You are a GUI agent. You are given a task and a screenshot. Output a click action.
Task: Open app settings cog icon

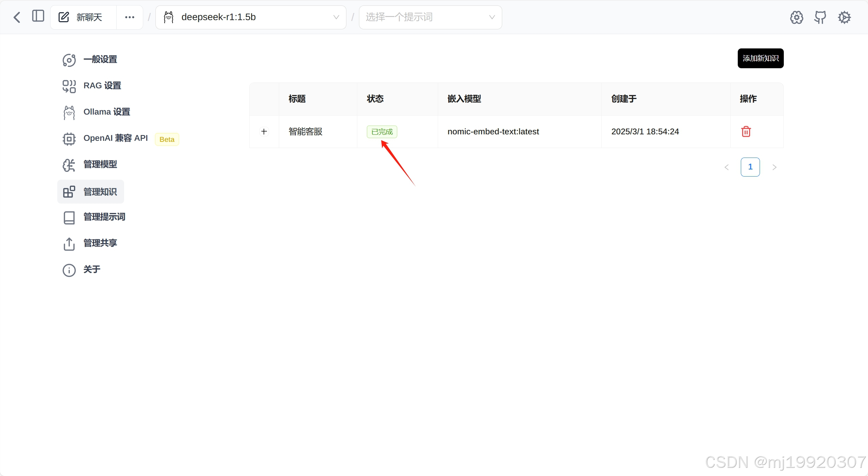click(x=844, y=17)
